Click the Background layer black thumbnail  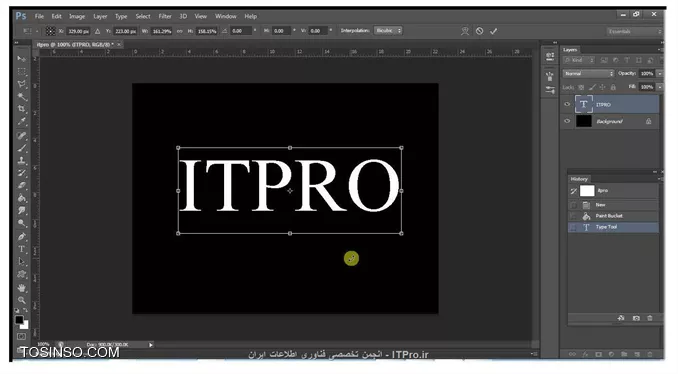click(x=583, y=121)
